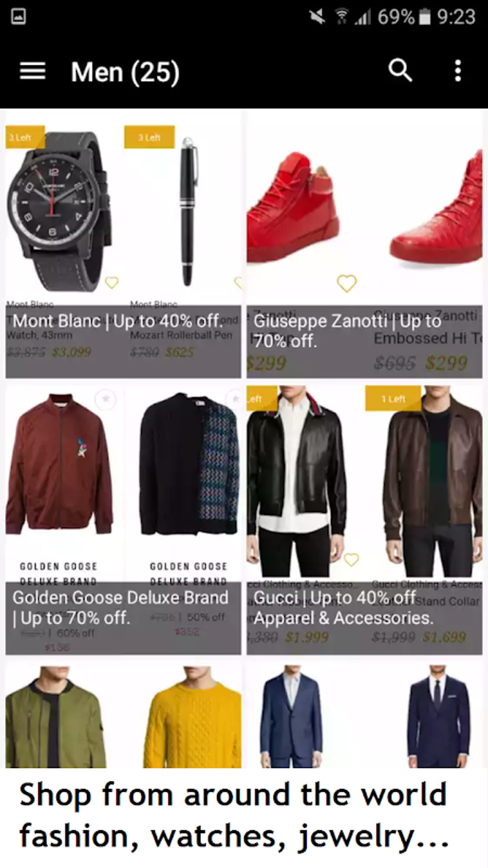Select the olive green bomber jacket thumbnail
The image size is (488, 868).
56,716
